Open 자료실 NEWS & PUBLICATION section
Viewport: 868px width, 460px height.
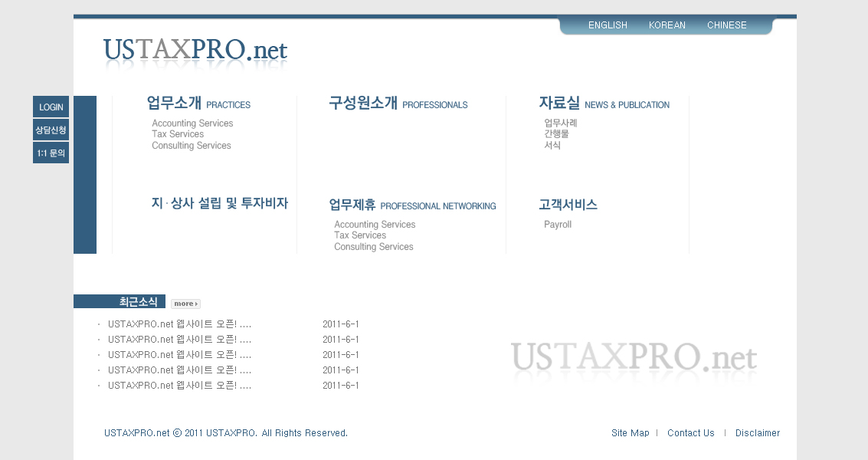[x=604, y=103]
